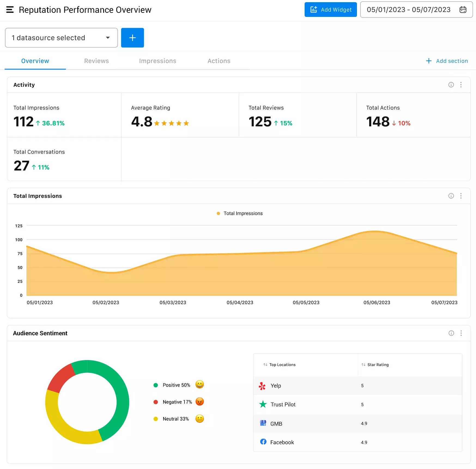Switch to the Impressions tab
The height and width of the screenshot is (469, 476).
click(x=157, y=61)
